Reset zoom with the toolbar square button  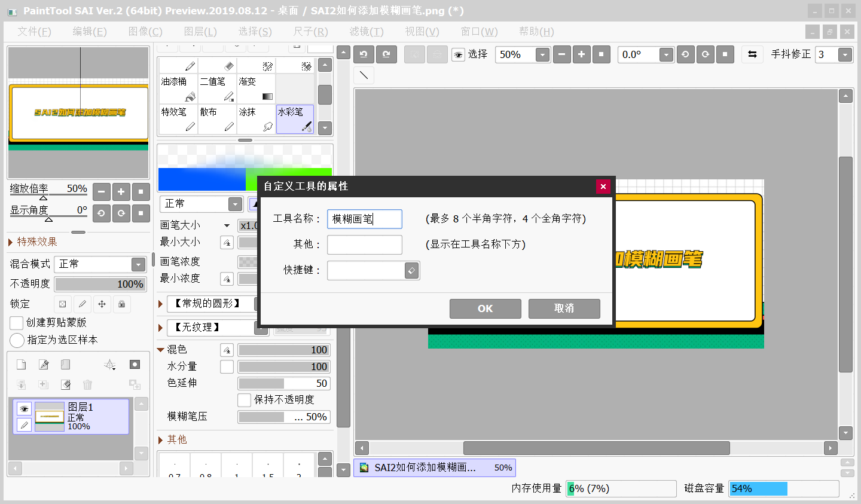pyautogui.click(x=601, y=54)
